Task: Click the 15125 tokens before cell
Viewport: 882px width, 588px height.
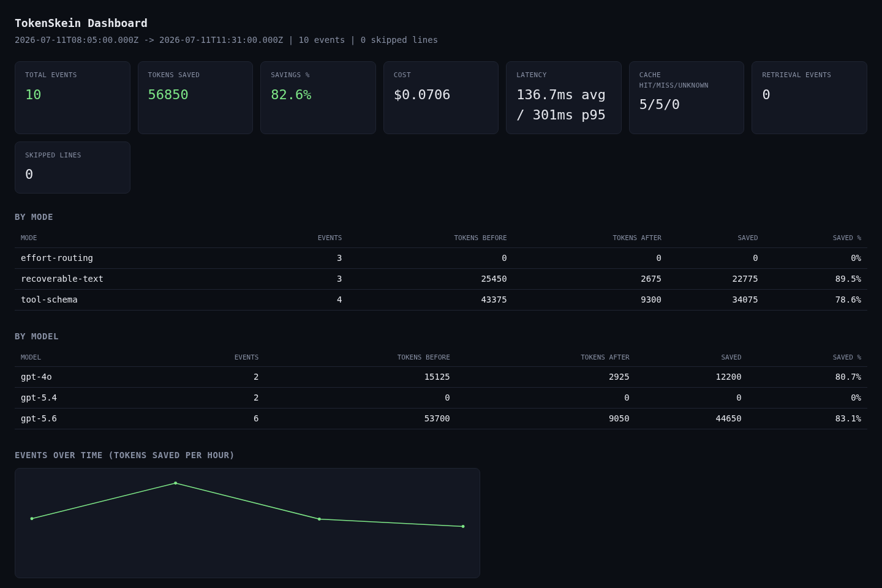Action: (437, 377)
